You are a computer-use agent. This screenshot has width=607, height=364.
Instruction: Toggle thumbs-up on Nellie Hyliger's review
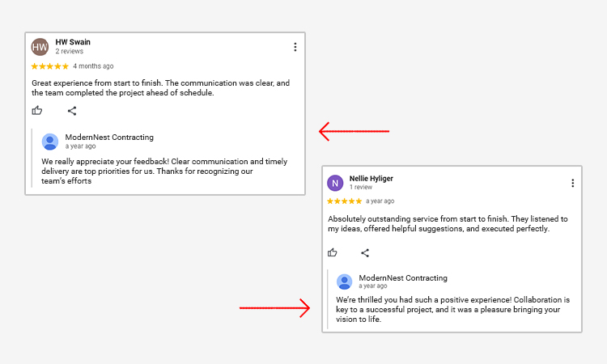[333, 252]
